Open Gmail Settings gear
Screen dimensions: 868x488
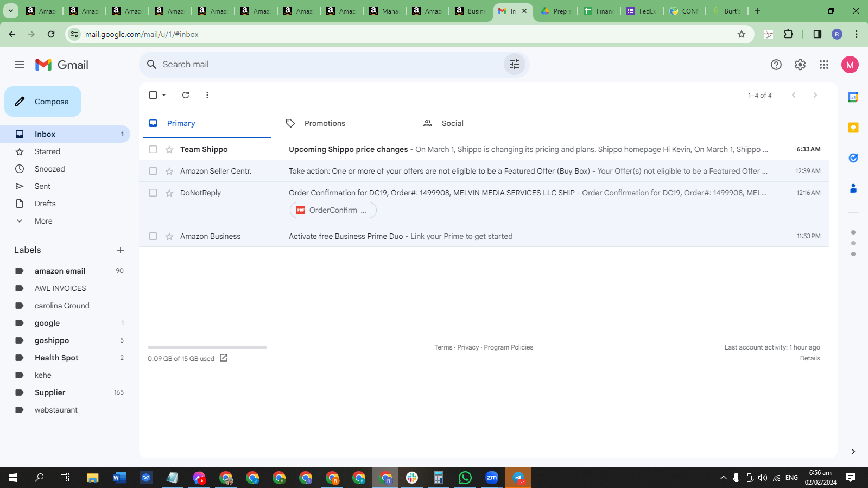click(x=800, y=65)
